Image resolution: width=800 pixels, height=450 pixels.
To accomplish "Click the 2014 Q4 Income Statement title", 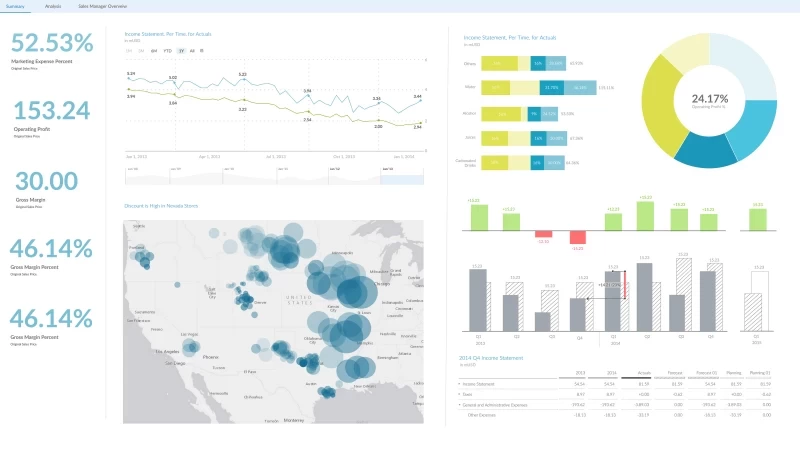I will [x=491, y=358].
